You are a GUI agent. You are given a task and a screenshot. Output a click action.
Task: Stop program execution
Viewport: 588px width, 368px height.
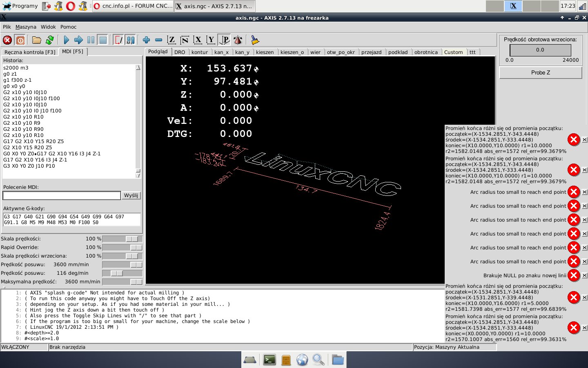coord(103,40)
